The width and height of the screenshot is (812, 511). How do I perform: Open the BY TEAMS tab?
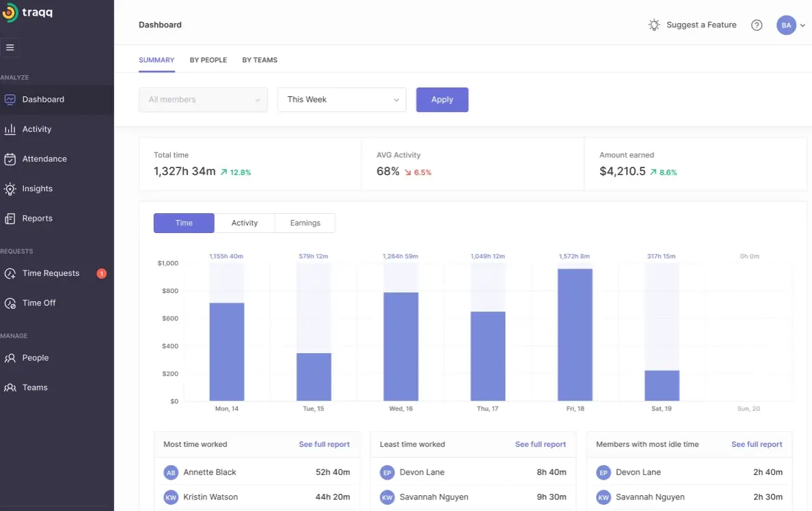click(259, 60)
